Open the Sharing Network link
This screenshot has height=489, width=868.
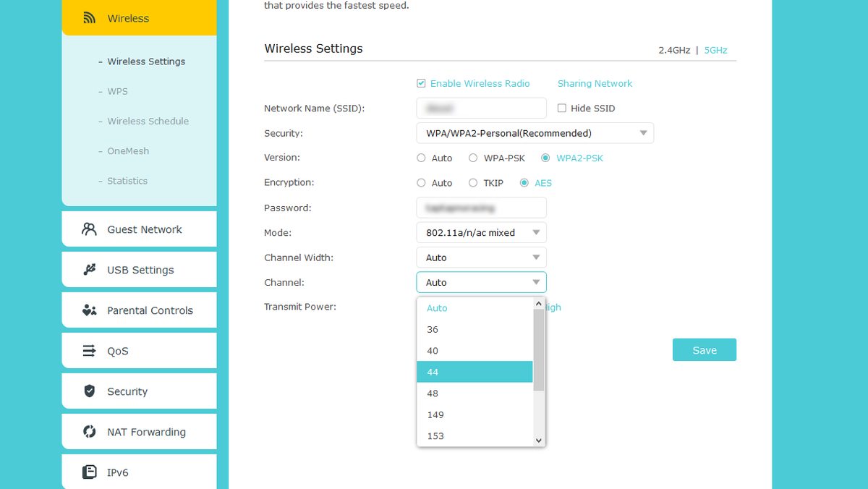click(x=595, y=83)
